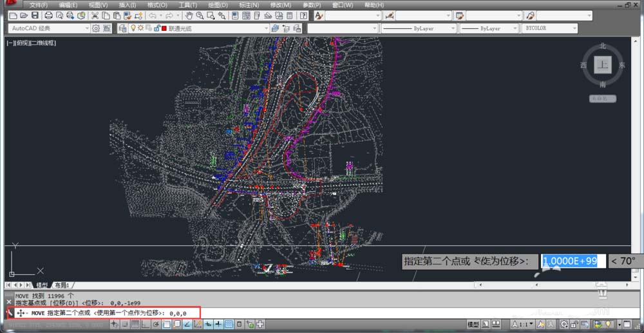The image size is (644, 333).
Task: Click the 上 face on the ViewCube
Action: (603, 66)
